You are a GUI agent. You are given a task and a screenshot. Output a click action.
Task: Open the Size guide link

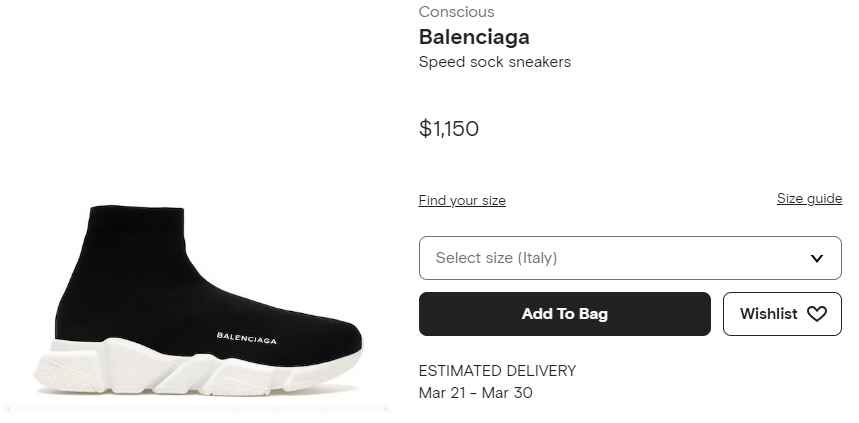tap(809, 198)
